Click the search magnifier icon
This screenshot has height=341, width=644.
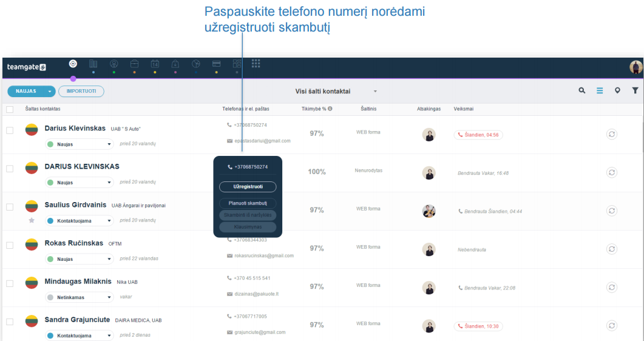click(x=582, y=90)
